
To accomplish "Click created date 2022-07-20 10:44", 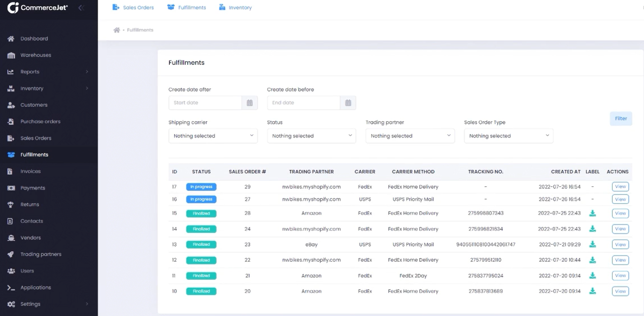I will coord(560,260).
